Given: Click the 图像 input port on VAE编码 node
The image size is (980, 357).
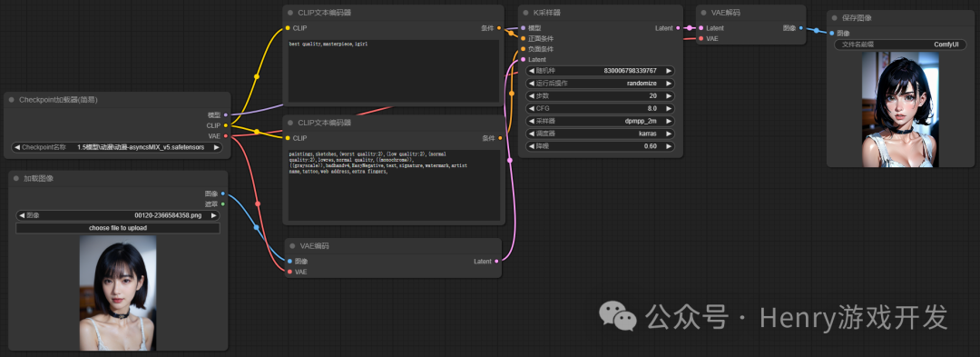Looking at the screenshot, I should 289,262.
